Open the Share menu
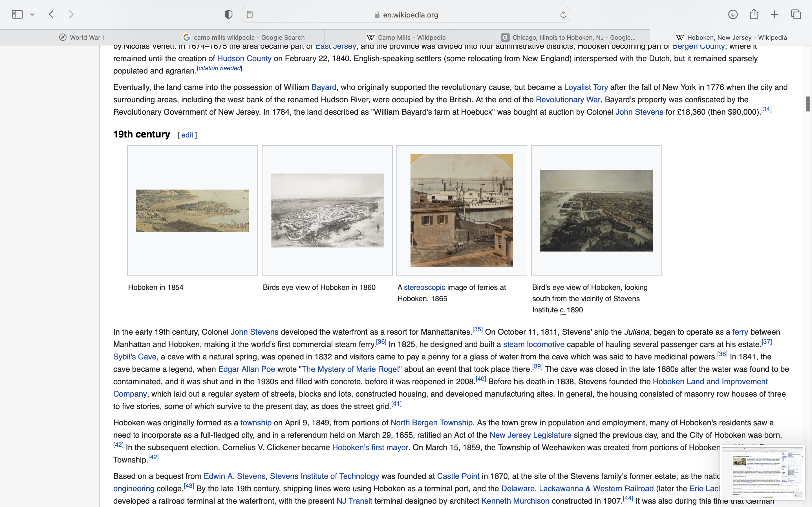The height and width of the screenshot is (507, 812). pos(754,14)
